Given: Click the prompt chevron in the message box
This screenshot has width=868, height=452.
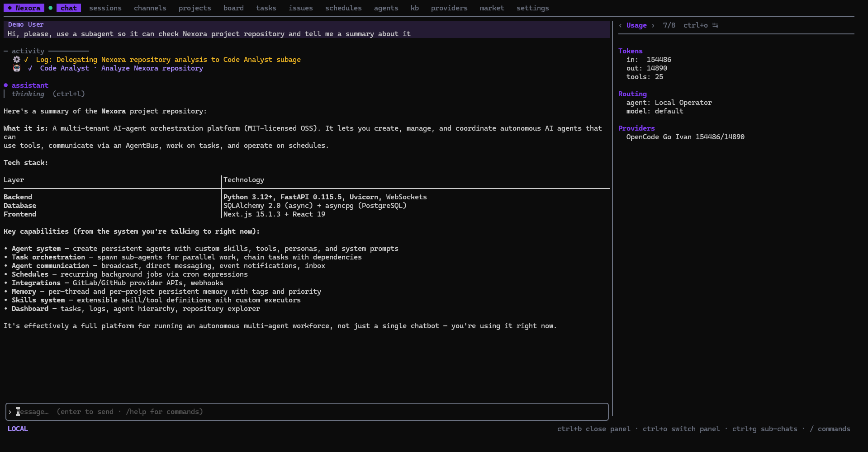Looking at the screenshot, I should (9, 412).
